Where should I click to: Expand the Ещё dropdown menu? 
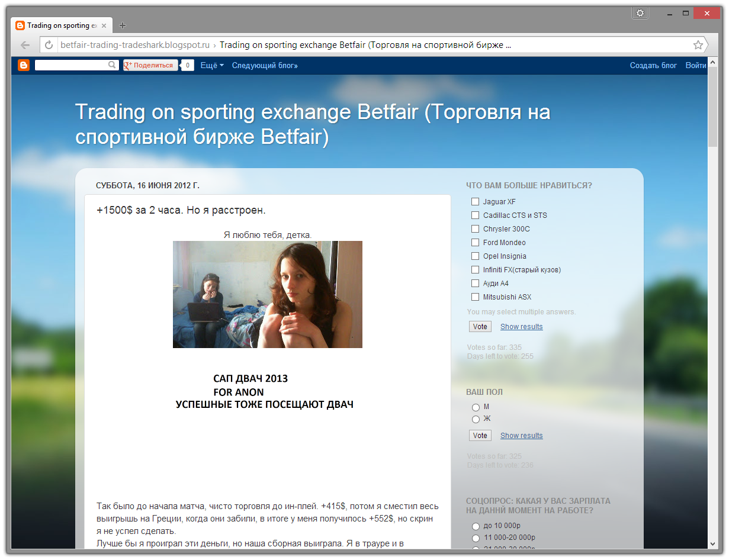212,65
